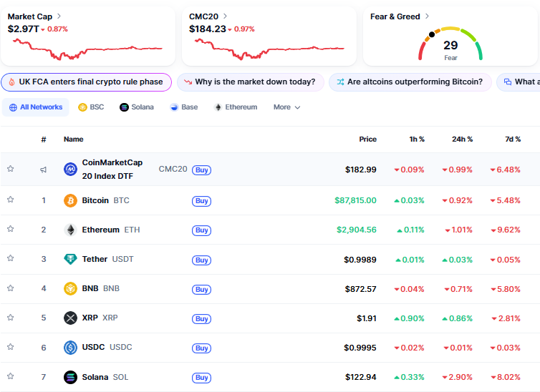Toggle USDC watchlist star
Viewport: 540px width, 392px height.
[x=10, y=347]
